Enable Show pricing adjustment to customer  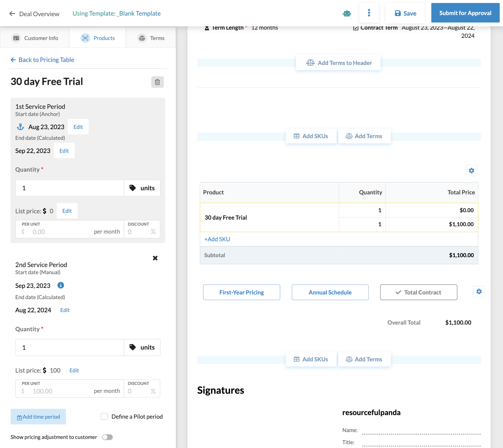[107, 437]
